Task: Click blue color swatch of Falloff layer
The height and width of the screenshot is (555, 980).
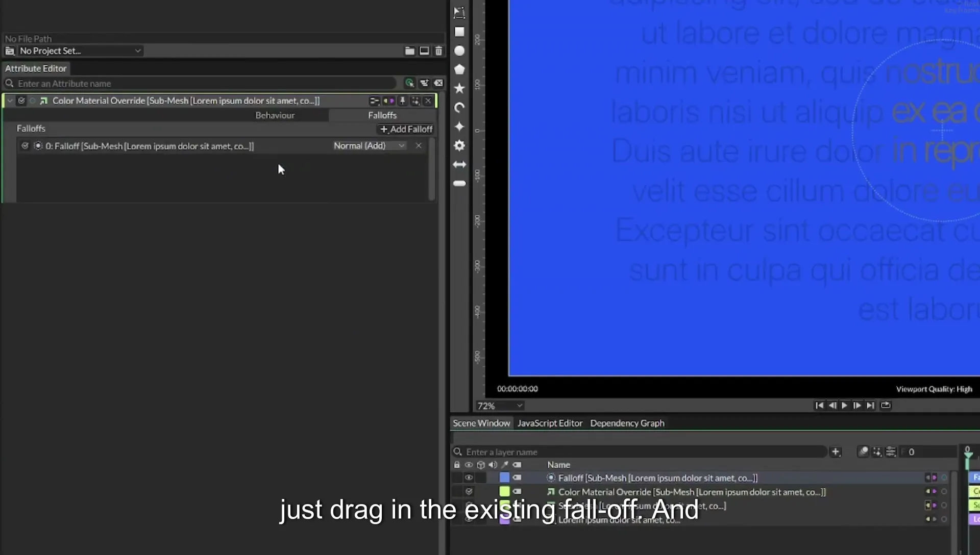Action: (504, 478)
